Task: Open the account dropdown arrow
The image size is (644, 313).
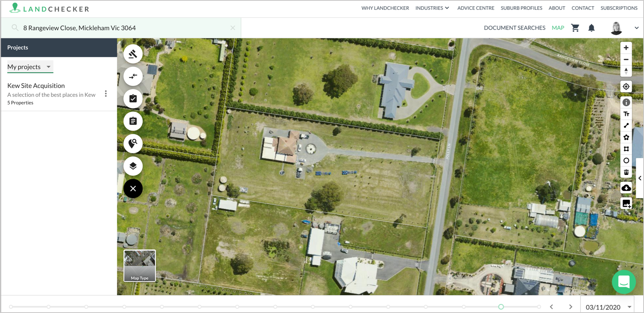Action: (x=637, y=28)
